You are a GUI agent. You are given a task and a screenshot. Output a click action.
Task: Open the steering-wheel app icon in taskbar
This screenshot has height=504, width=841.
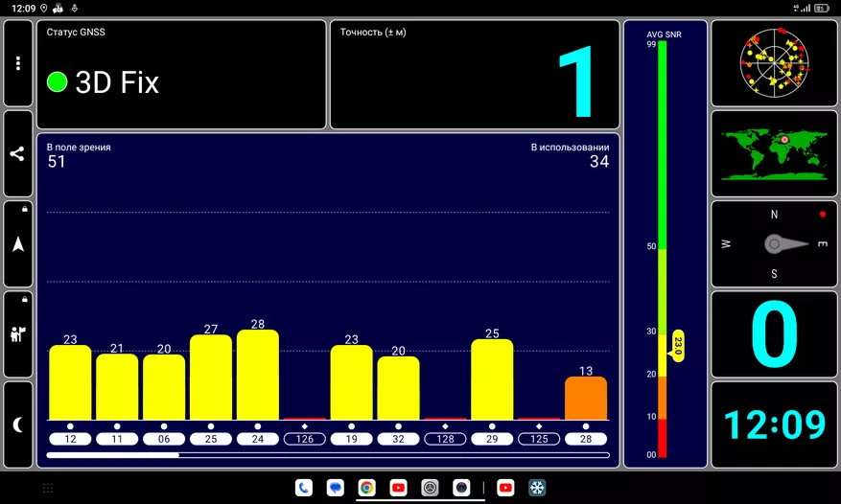(430, 488)
